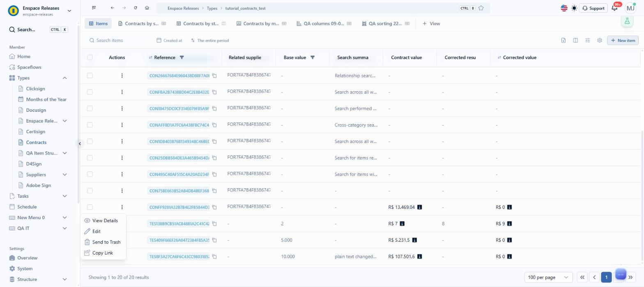Open the filter sliders icon
644x287 pixels.
pyautogui.click(x=588, y=40)
